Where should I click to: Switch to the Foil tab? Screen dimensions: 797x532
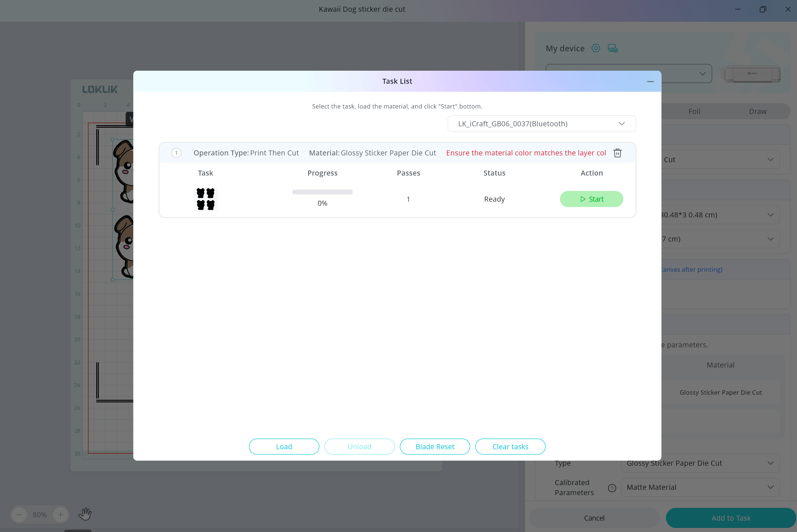pyautogui.click(x=694, y=112)
